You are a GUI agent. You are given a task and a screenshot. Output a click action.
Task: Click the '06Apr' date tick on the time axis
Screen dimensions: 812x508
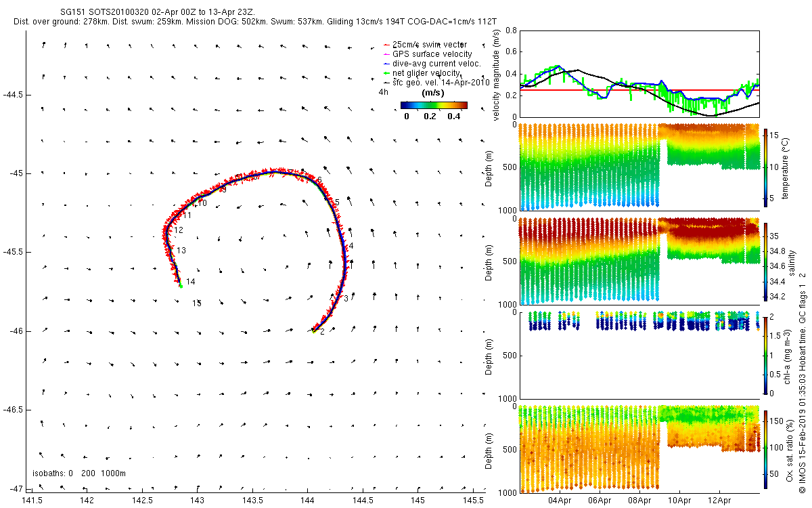[600, 501]
